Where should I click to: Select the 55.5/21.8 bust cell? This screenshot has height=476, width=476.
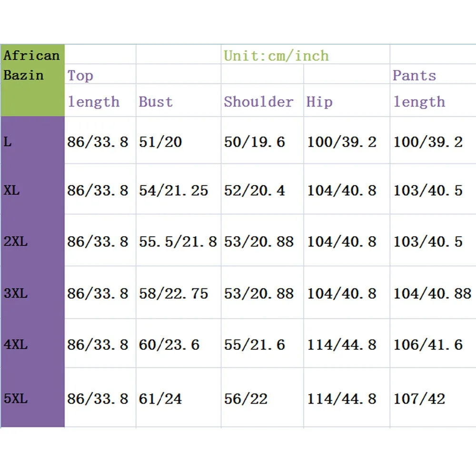(178, 242)
